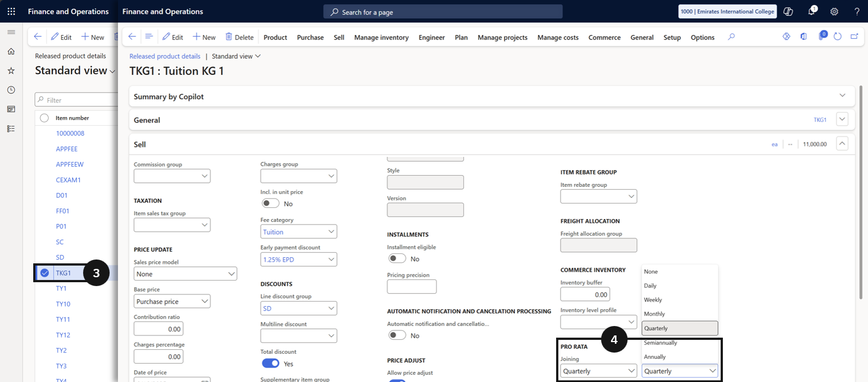Screen dimensions: 868x382
Task: Click the action pane search magnifier
Action: click(731, 37)
